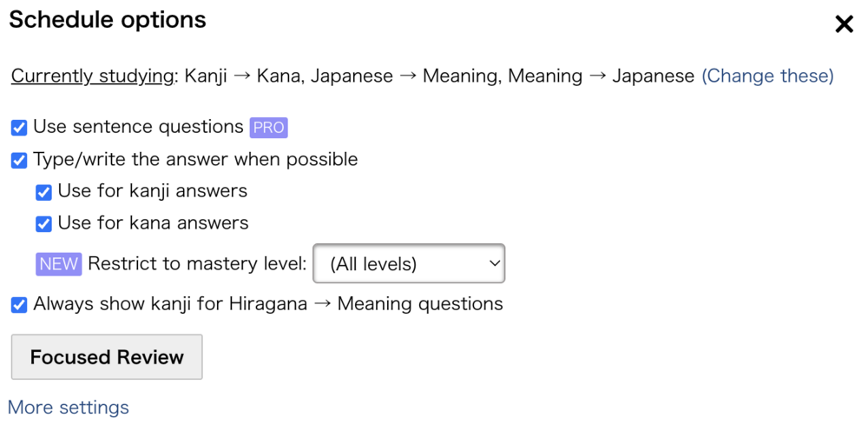Click the purple PRO badge
Screen dimensions: 868x431
pyautogui.click(x=268, y=128)
